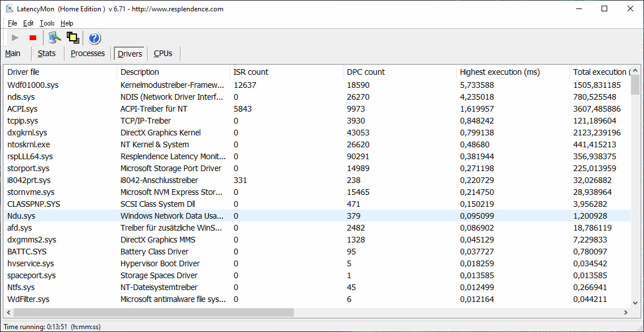Viewport: 644px width, 332px height.
Task: Open the Help menu
Action: pyautogui.click(x=67, y=23)
